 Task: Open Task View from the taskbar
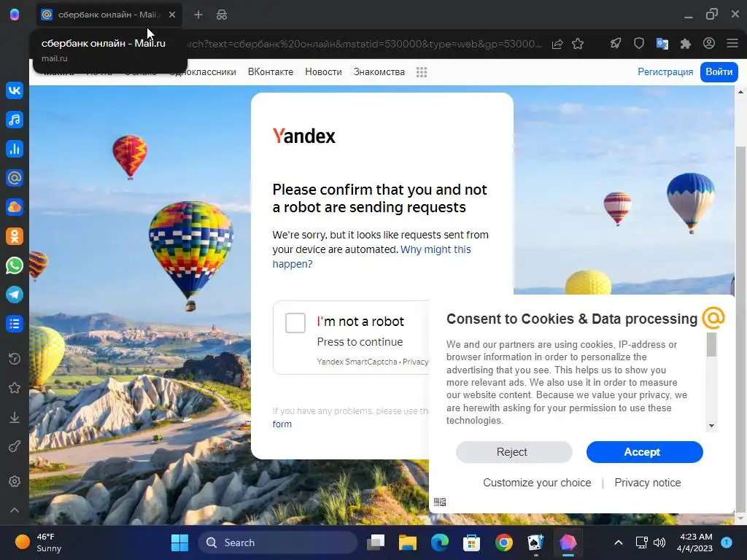click(376, 542)
